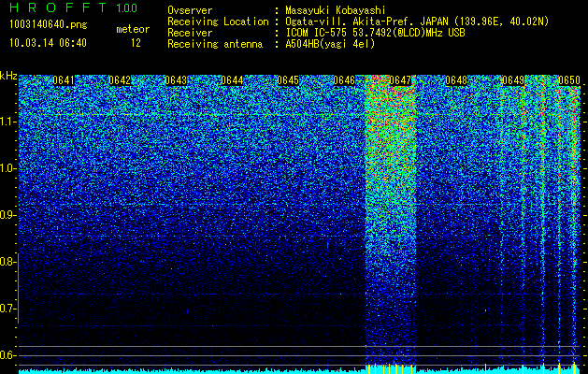Image resolution: width=588 pixels, height=374 pixels.
Task: Click the 'meteor' label
Action: tap(133, 29)
